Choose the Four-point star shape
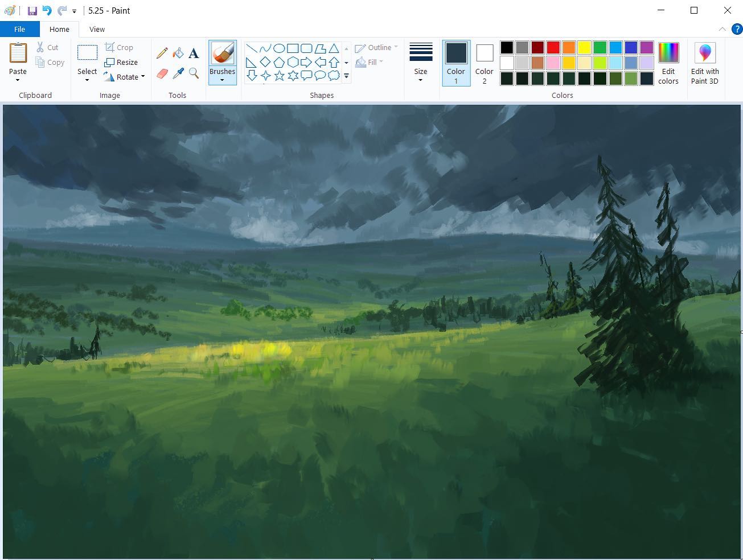The width and height of the screenshot is (743, 560). 265,76
